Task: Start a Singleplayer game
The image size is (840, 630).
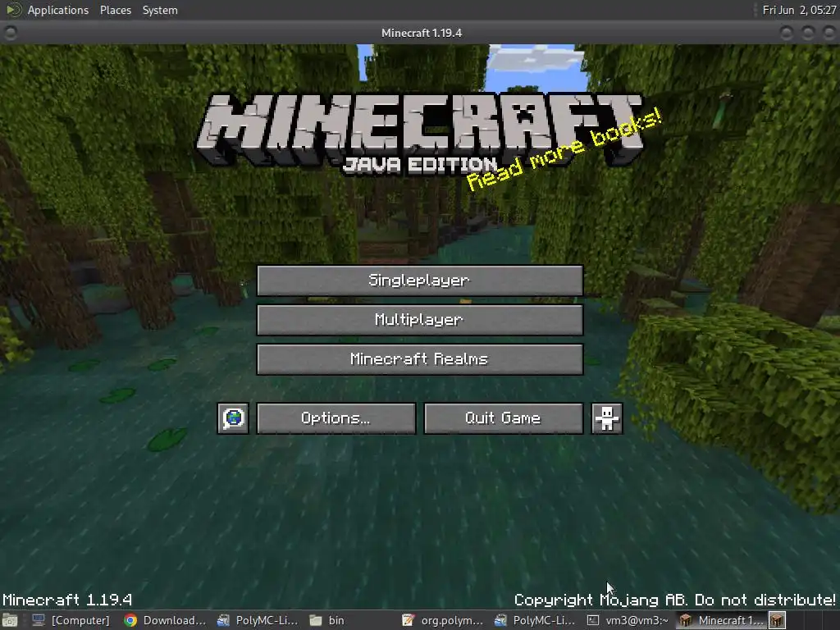Action: coord(420,281)
